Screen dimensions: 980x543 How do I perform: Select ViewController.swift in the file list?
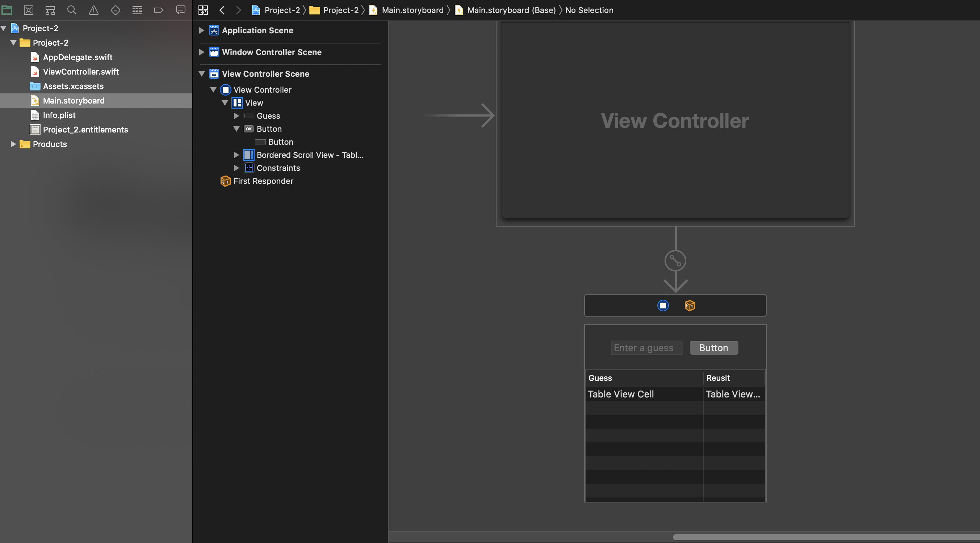pos(81,71)
